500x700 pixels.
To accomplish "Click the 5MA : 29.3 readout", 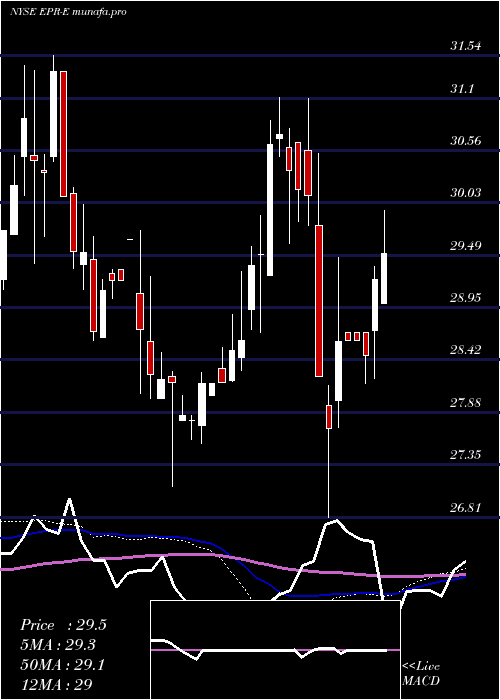I will [58, 645].
